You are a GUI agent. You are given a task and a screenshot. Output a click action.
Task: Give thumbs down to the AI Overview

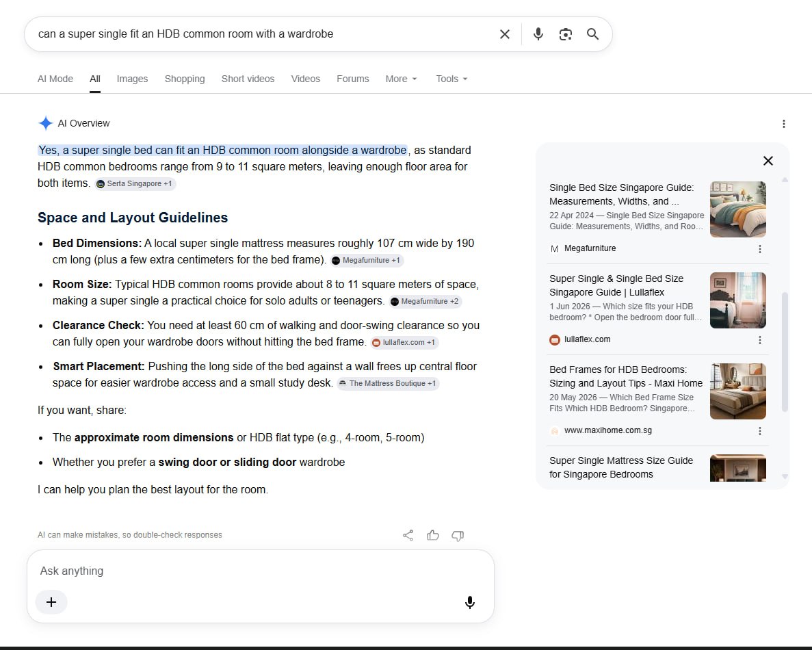[458, 536]
